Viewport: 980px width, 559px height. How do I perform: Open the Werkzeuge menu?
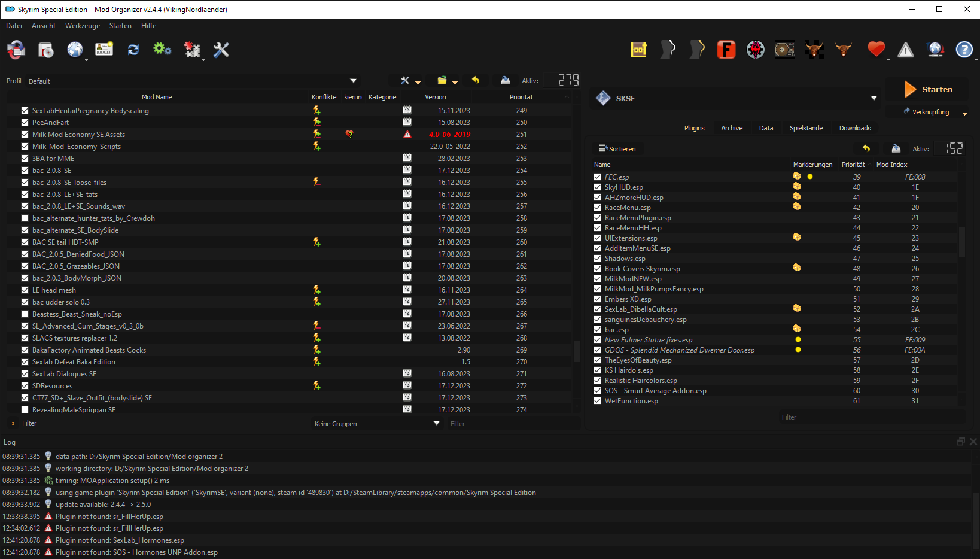pyautogui.click(x=83, y=26)
